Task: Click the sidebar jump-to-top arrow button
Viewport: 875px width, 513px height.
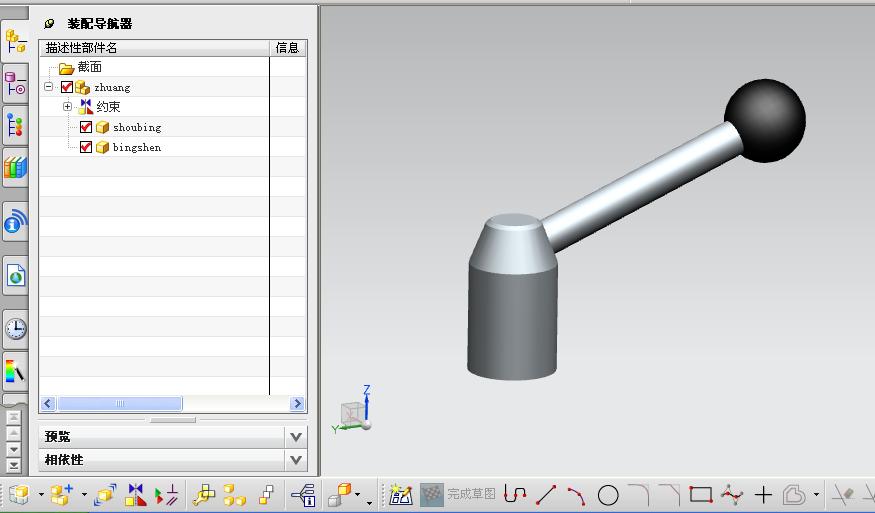Action: 14,418
